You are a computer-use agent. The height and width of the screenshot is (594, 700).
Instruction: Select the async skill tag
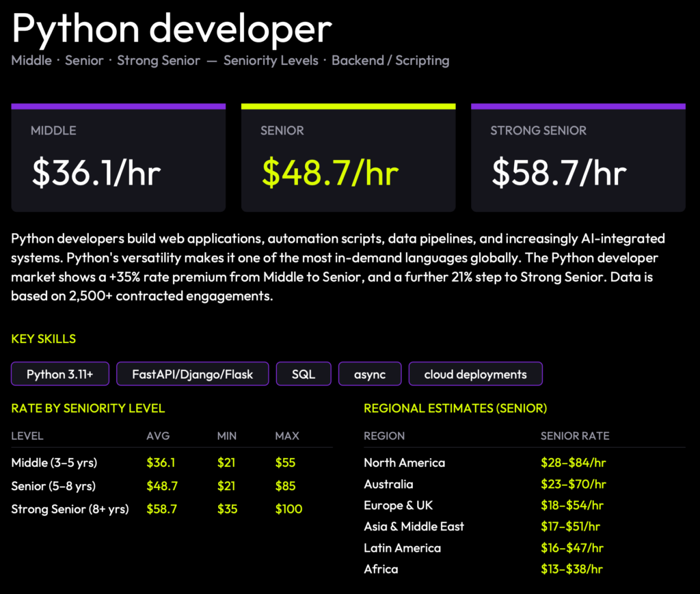click(x=370, y=374)
